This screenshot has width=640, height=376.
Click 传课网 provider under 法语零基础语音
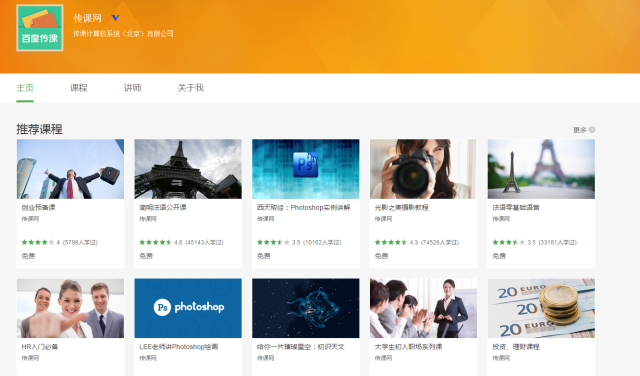501,219
